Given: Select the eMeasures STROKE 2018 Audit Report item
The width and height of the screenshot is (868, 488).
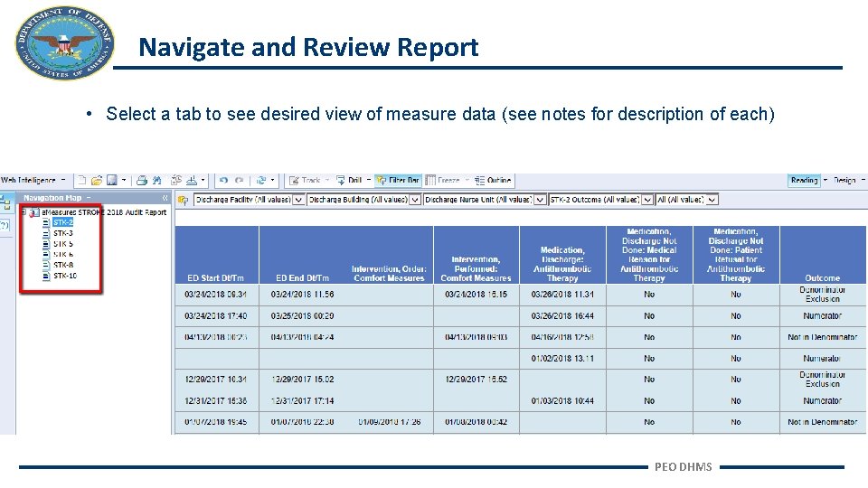Looking at the screenshot, I should tap(104, 211).
